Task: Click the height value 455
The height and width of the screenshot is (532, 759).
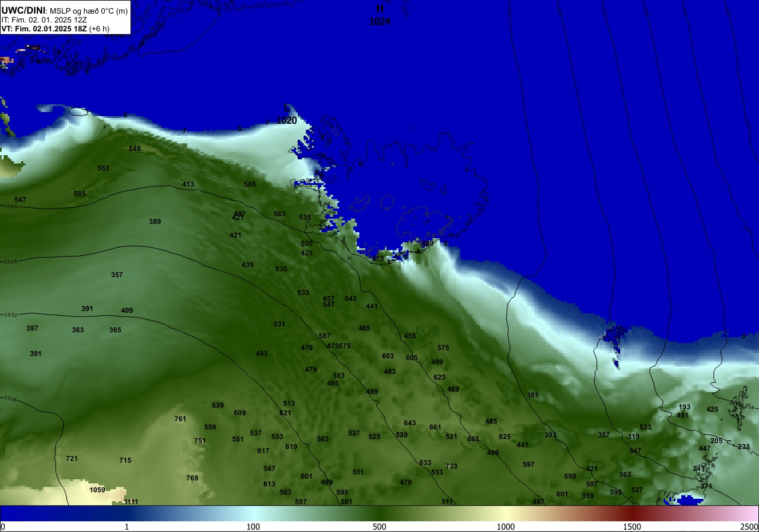Action: [410, 336]
